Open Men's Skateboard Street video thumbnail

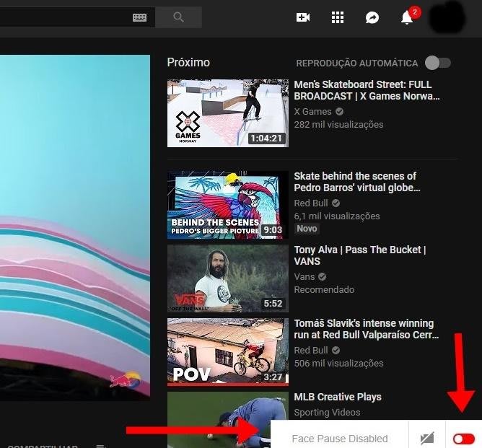pos(227,113)
